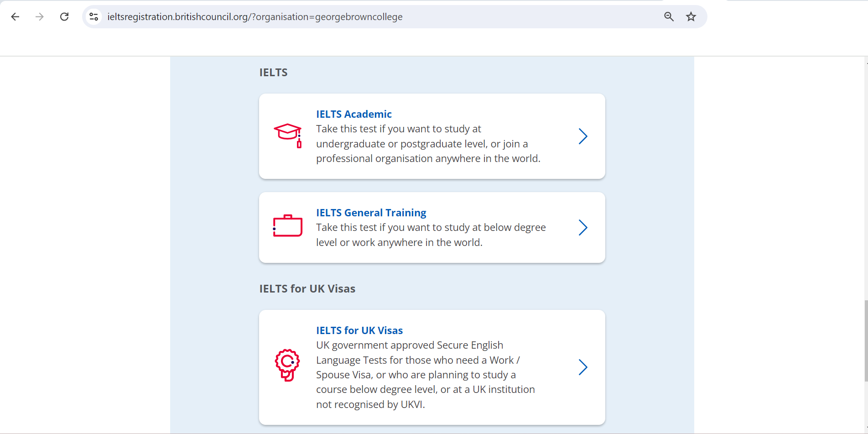Open the IELTS Academic link
This screenshot has width=868, height=434.
click(x=354, y=114)
